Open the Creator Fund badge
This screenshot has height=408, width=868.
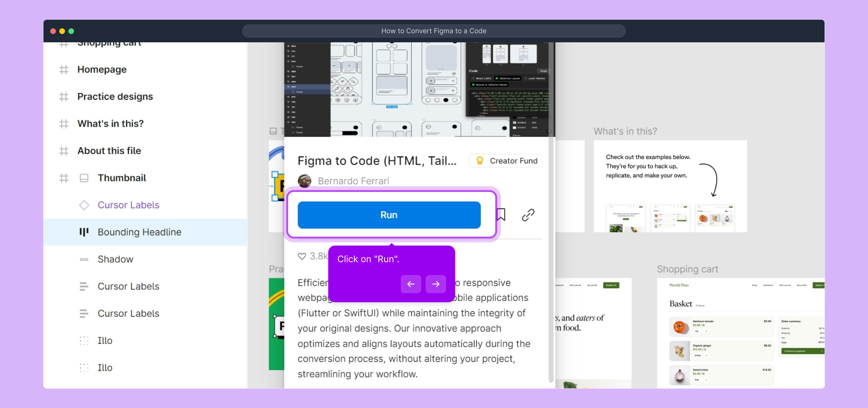505,161
